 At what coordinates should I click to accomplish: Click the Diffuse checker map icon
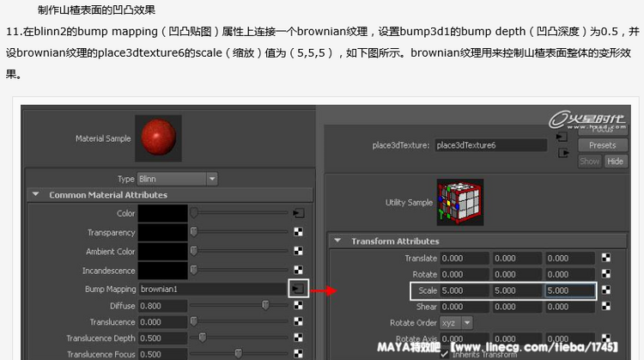299,305
